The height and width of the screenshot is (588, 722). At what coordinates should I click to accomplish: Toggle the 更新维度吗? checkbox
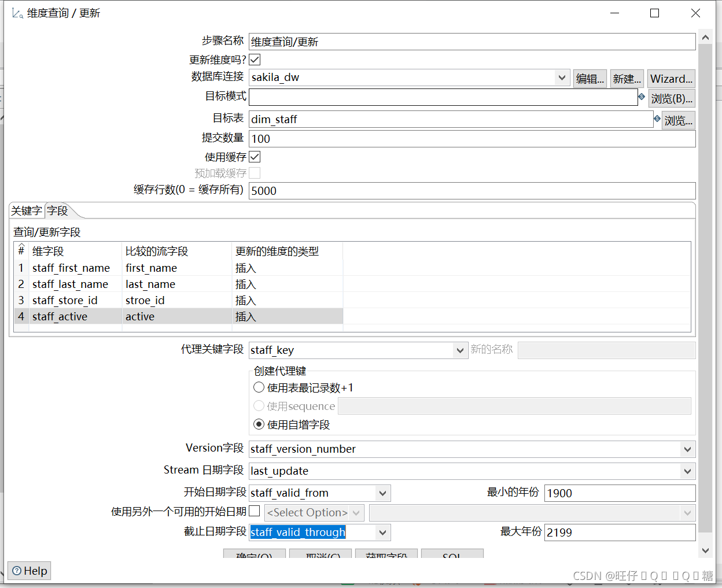(x=255, y=60)
